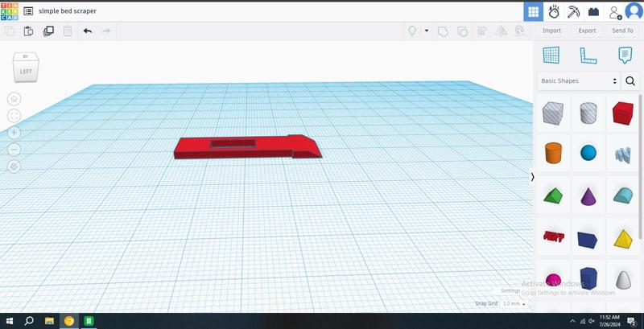Click the Cruise tool icon
This screenshot has width=644, height=329.
[519, 31]
